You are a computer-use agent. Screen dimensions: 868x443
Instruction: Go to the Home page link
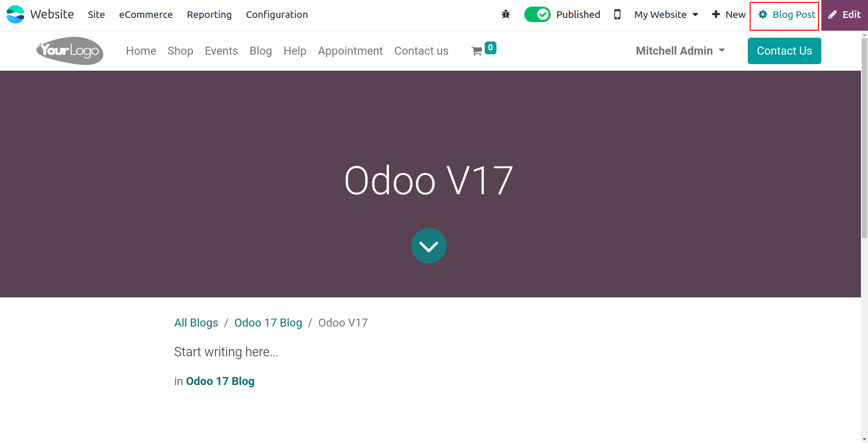pos(141,51)
